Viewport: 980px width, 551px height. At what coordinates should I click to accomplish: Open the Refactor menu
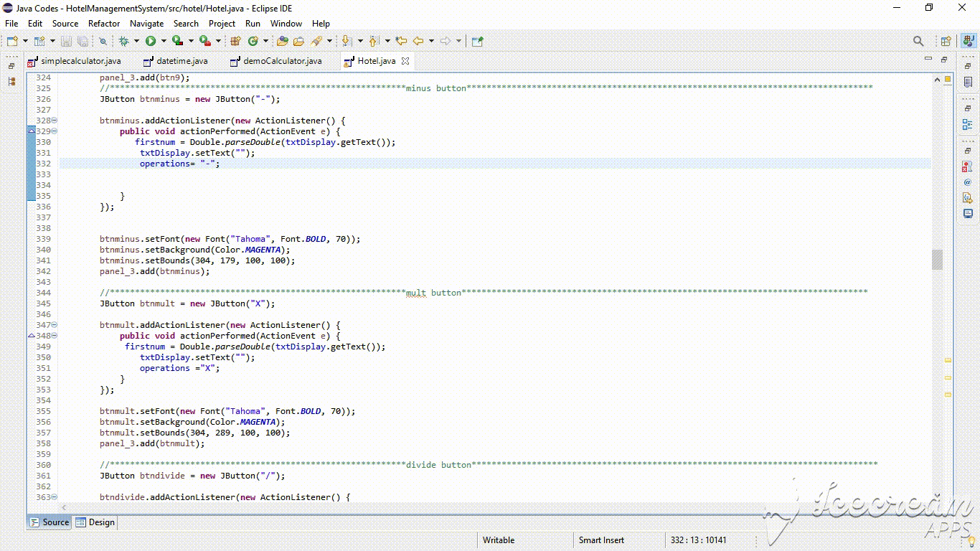[104, 24]
